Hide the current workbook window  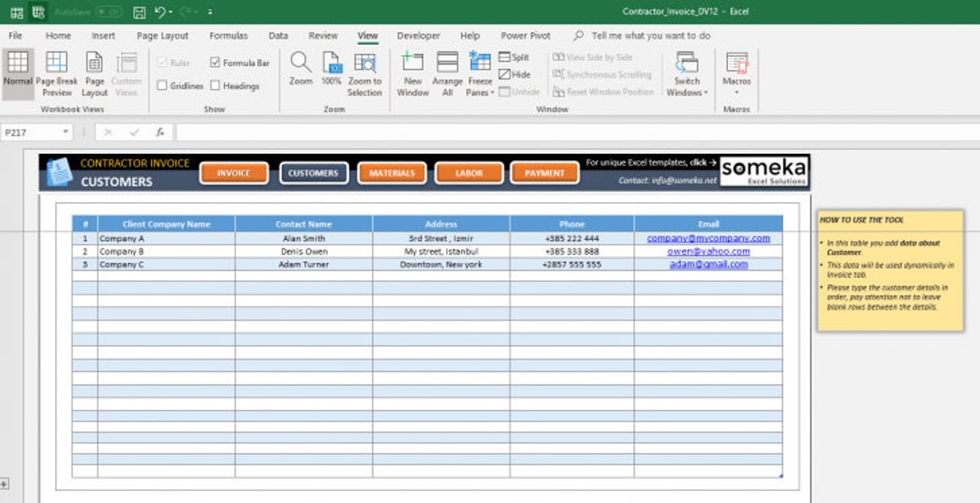click(x=511, y=74)
